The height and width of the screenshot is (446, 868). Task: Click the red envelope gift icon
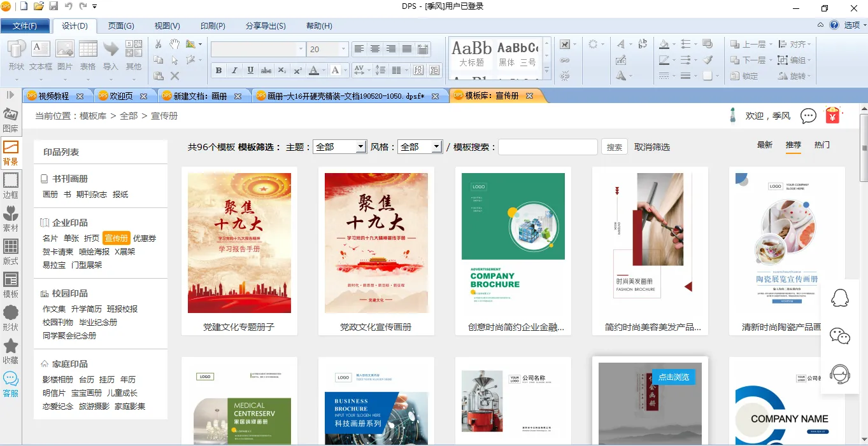tap(832, 115)
